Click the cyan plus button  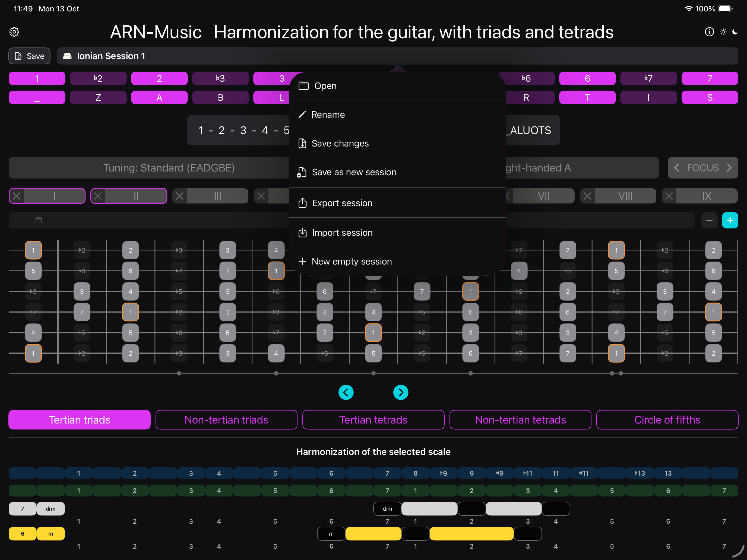[x=730, y=220]
